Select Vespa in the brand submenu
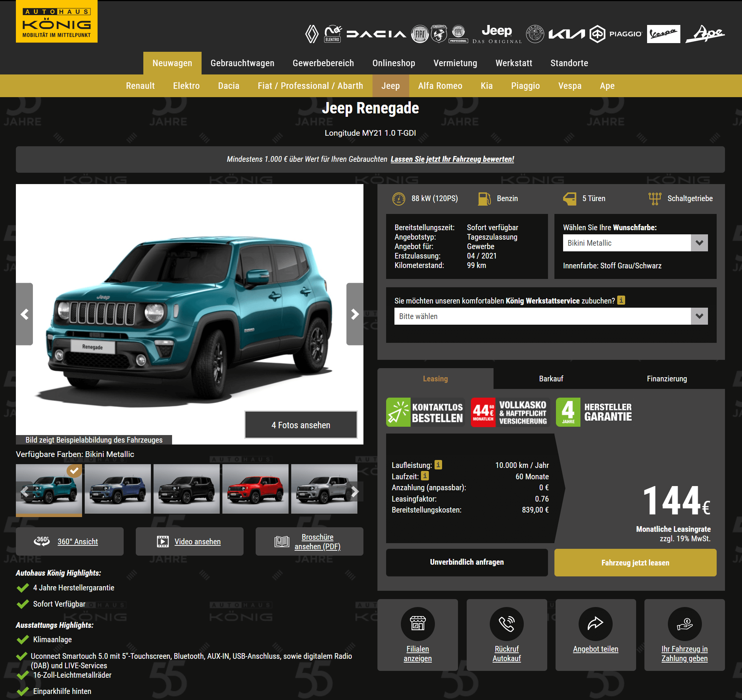 click(x=570, y=86)
